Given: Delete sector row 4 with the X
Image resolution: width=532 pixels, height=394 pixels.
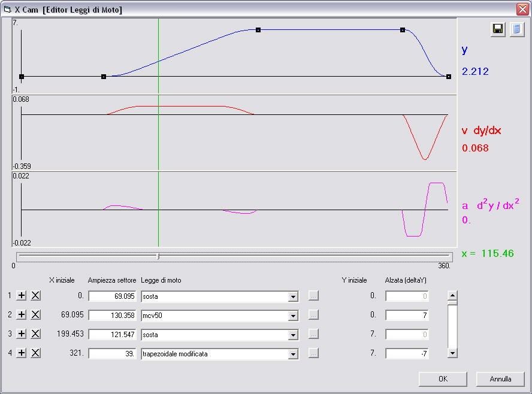Looking at the screenshot, I should (x=35, y=353).
